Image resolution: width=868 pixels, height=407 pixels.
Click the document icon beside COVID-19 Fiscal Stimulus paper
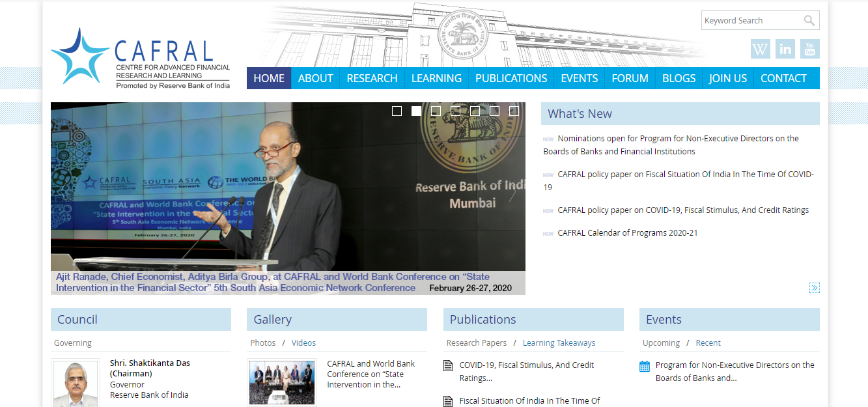click(448, 365)
